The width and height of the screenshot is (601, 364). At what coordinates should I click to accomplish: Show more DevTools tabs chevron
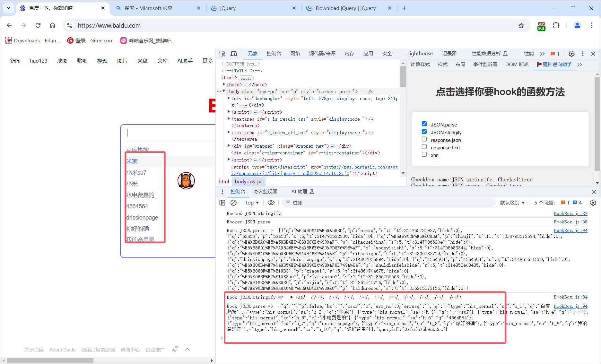click(x=542, y=54)
